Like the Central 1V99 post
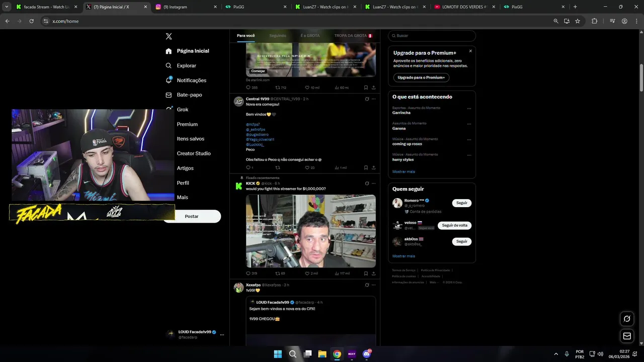The image size is (644, 362). (307, 167)
